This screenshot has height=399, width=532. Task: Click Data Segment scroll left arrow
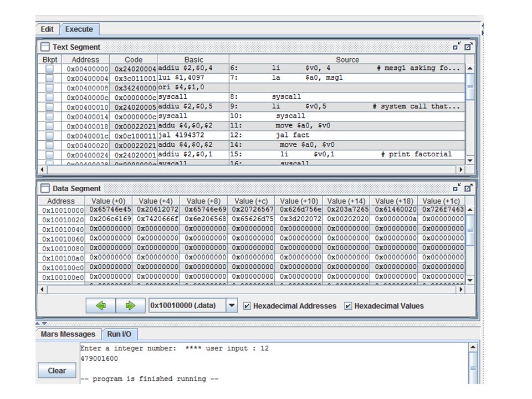(x=42, y=289)
